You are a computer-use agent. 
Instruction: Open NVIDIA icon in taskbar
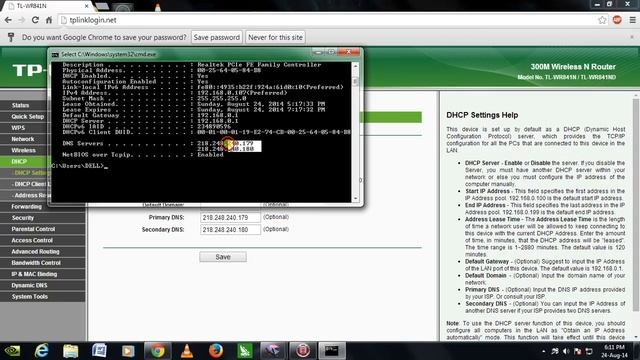coord(12,351)
